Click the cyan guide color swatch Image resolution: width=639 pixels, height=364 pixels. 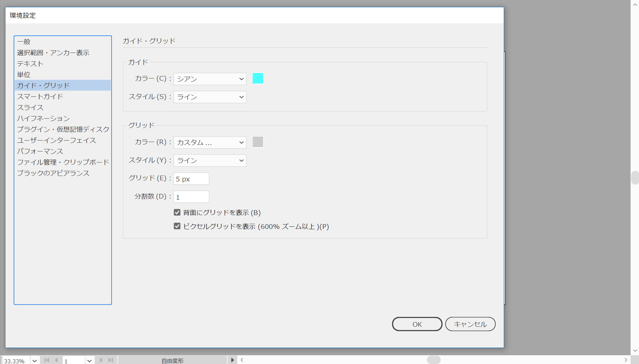pyautogui.click(x=258, y=78)
